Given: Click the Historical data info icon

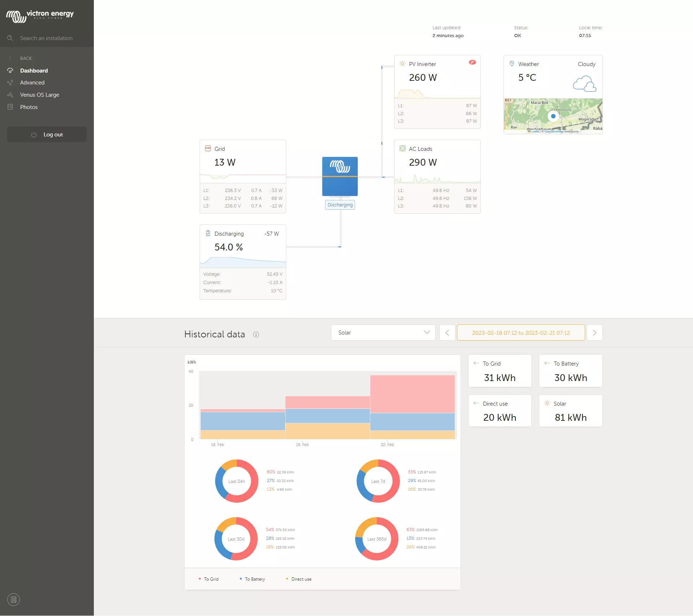Looking at the screenshot, I should pos(256,335).
